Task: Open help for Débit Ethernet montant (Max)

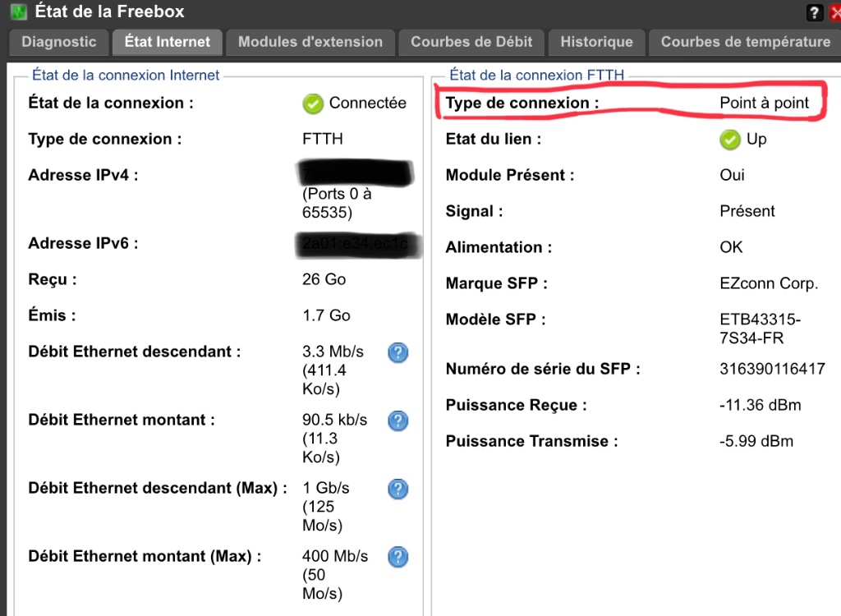Action: (398, 558)
